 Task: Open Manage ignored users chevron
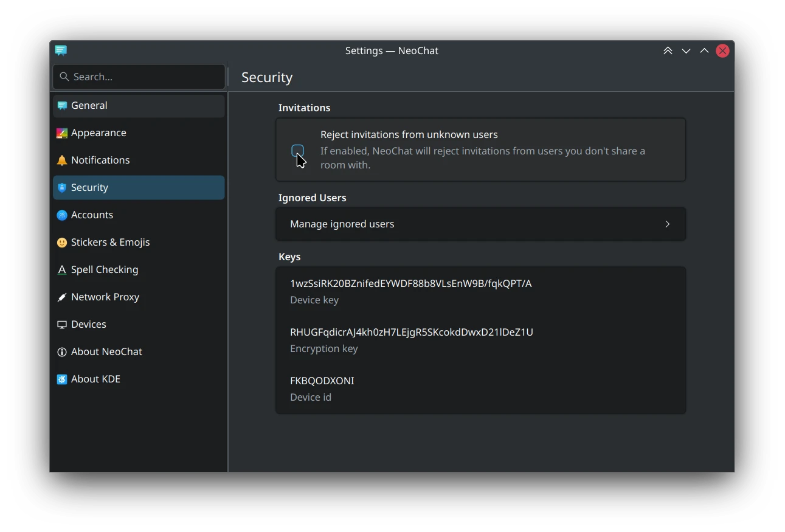pyautogui.click(x=667, y=224)
